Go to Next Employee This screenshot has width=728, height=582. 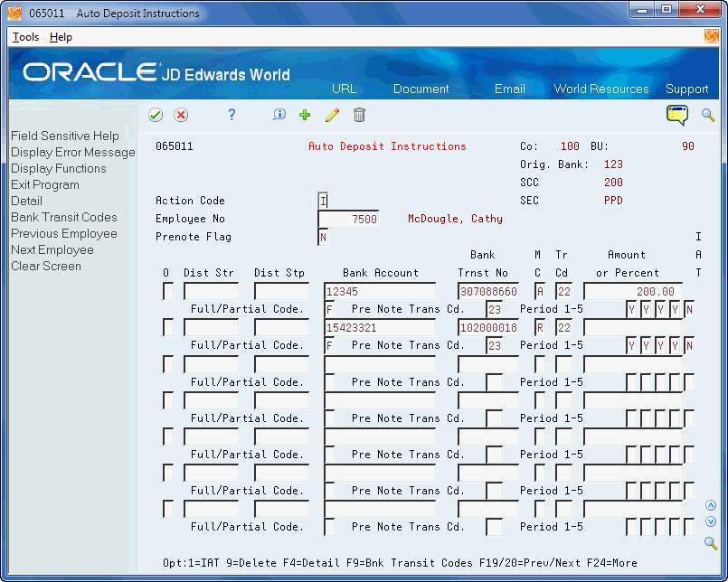click(52, 249)
